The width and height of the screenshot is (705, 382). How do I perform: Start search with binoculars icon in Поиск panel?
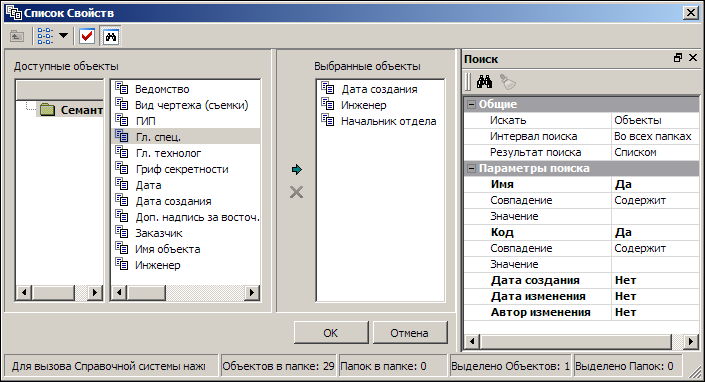484,82
